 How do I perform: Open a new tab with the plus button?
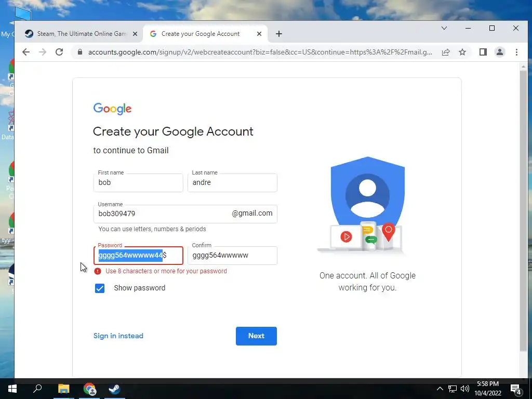278,34
